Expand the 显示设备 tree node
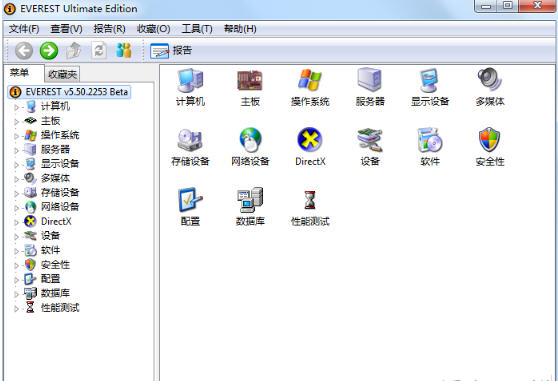 point(16,164)
